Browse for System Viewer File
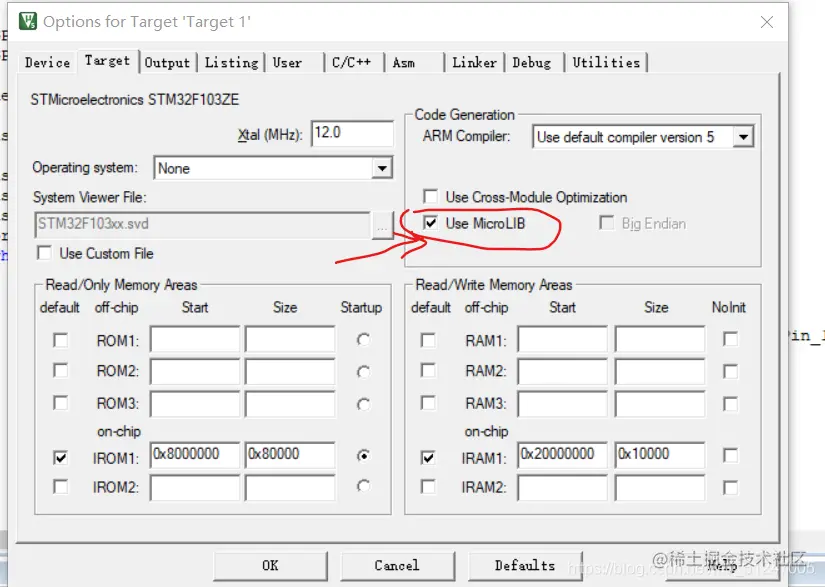The height and width of the screenshot is (587, 825). pyautogui.click(x=383, y=226)
